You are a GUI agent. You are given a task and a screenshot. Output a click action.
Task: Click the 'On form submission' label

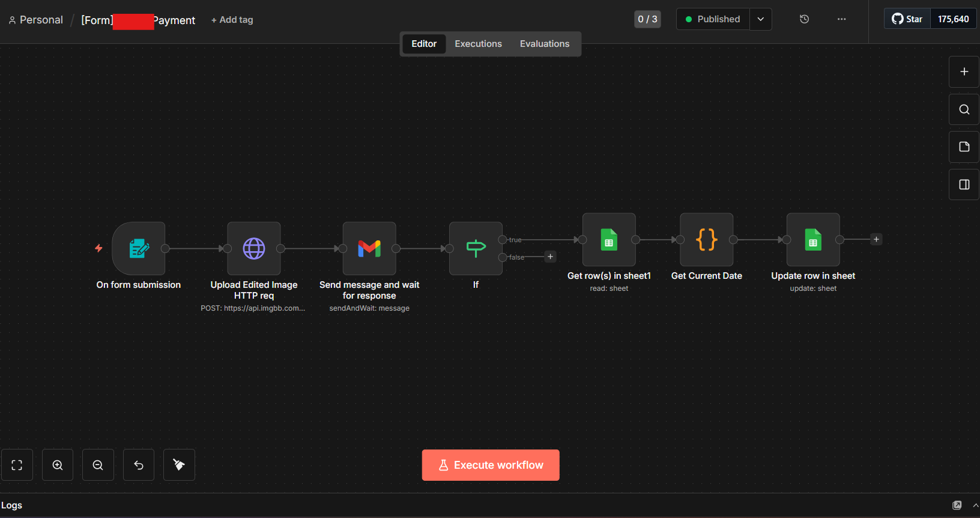pos(139,285)
